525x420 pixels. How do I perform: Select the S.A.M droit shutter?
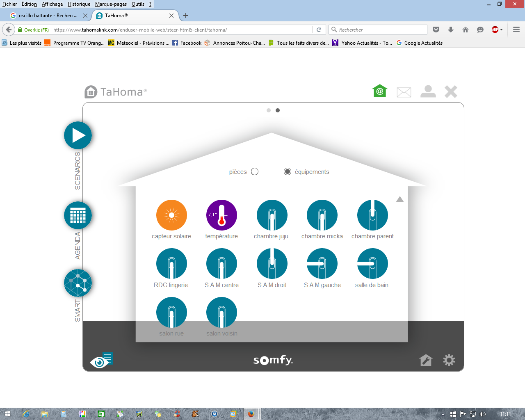[272, 264]
